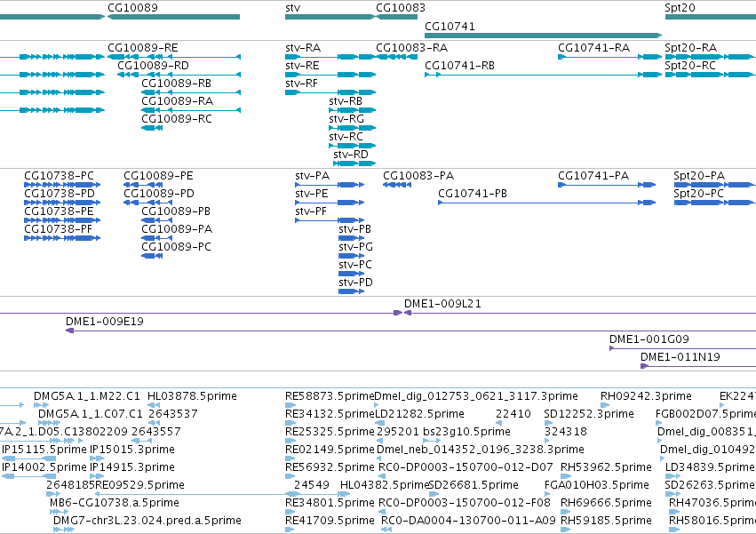756x534 pixels.
Task: Select the Spt20-RA transcript
Action: pyautogui.click(x=710, y=57)
